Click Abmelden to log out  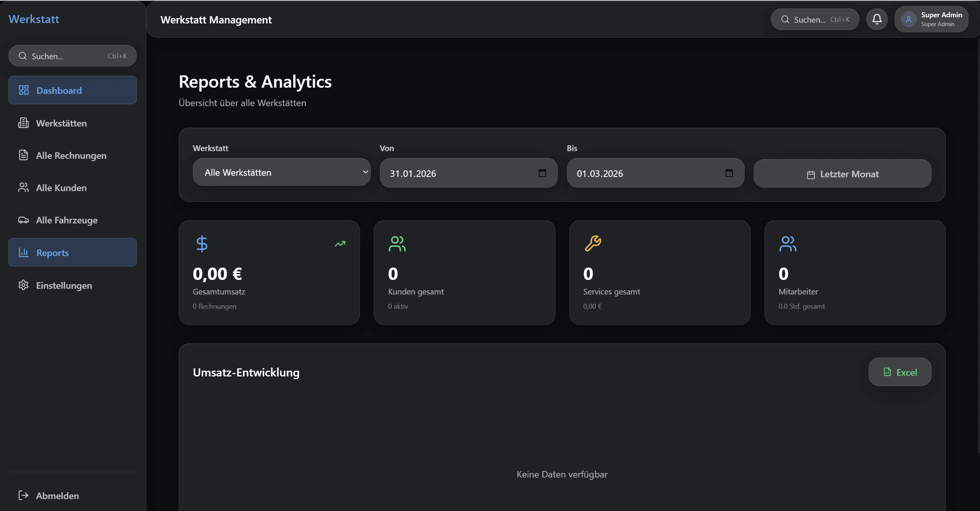[x=57, y=496]
